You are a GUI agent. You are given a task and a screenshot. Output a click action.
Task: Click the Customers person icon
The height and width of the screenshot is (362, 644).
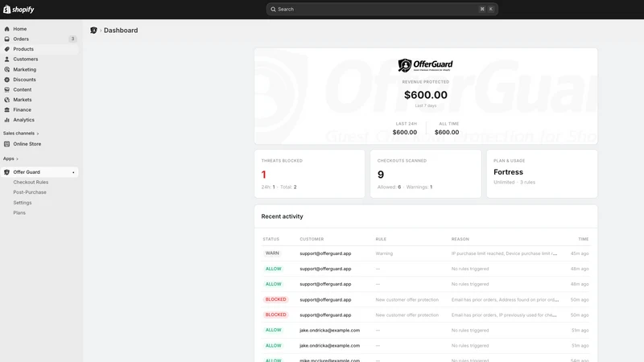point(7,59)
